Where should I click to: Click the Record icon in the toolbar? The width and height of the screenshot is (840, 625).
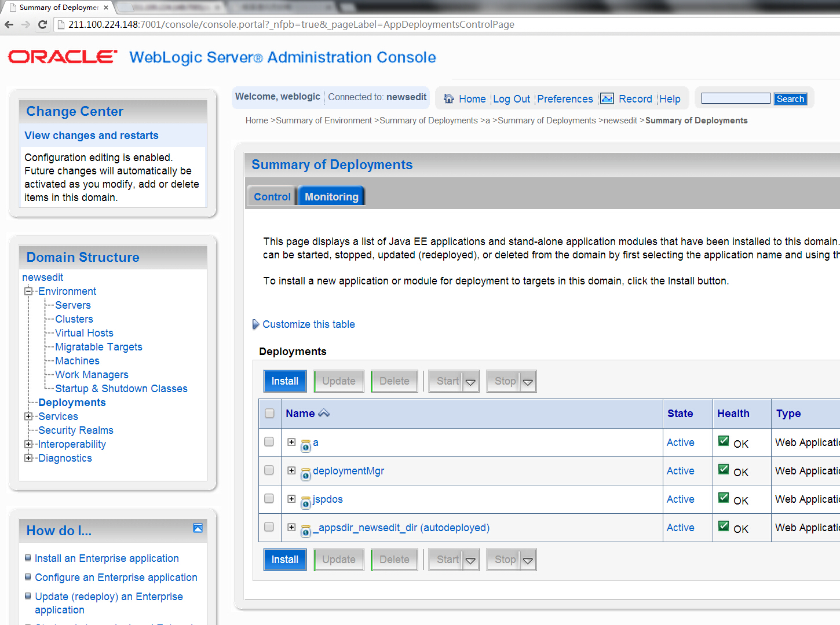click(x=607, y=98)
